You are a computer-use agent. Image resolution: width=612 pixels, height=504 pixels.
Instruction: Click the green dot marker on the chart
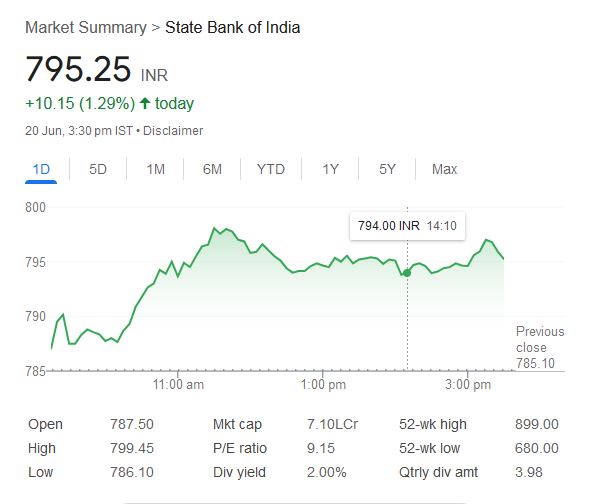point(406,272)
